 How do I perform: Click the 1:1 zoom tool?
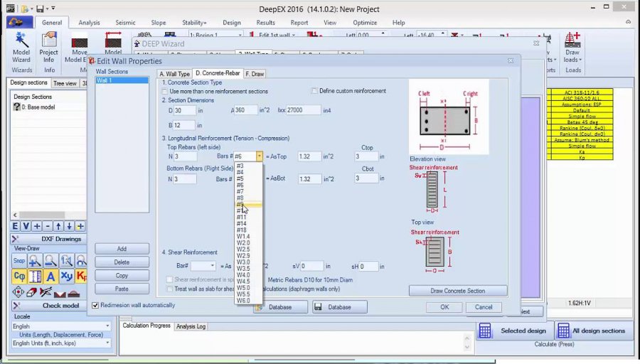(x=67, y=261)
